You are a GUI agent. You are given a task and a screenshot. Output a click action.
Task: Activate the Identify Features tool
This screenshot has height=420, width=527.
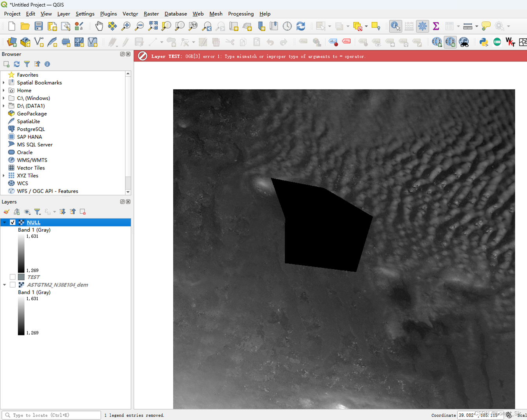(x=396, y=26)
